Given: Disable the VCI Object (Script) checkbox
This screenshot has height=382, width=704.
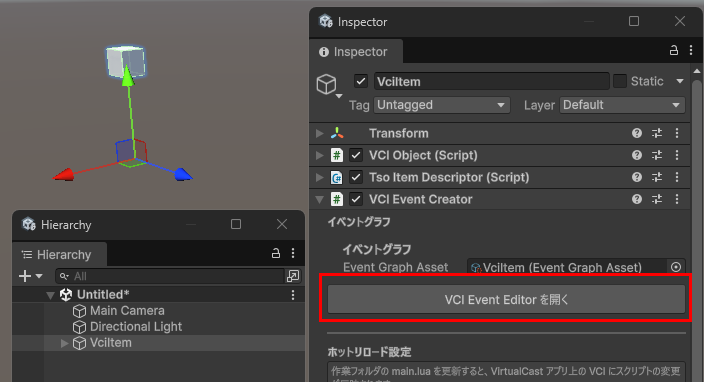Looking at the screenshot, I should [x=356, y=155].
